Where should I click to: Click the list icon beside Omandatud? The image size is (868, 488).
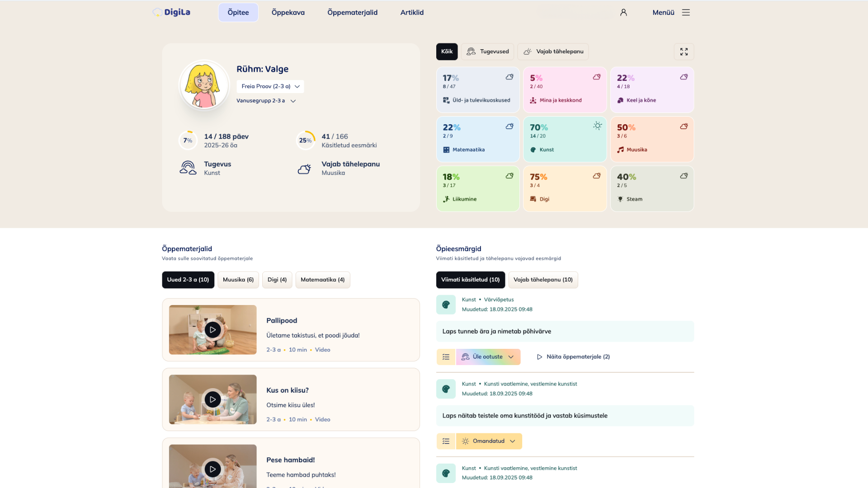[446, 441]
